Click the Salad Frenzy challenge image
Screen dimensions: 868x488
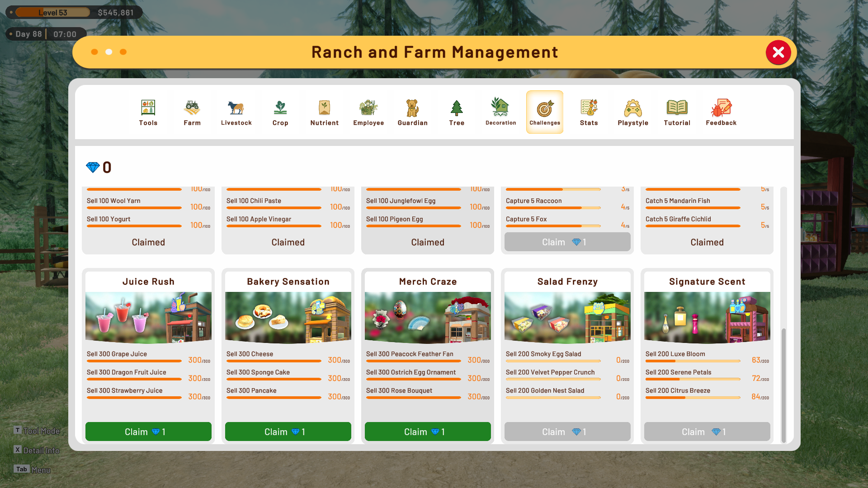click(x=567, y=317)
